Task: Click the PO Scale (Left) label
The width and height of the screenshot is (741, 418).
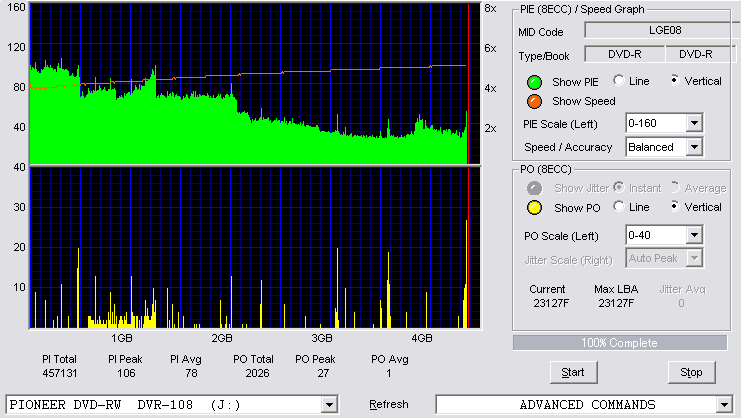Action: tap(561, 236)
